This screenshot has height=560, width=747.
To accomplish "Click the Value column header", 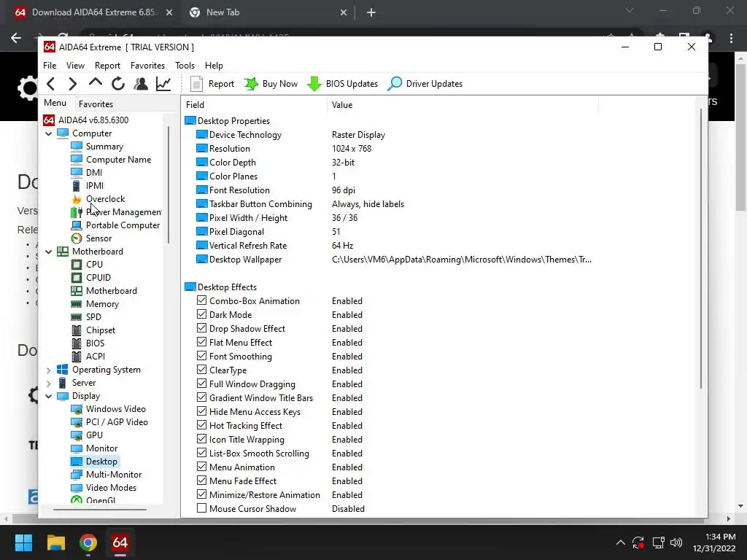I will (x=462, y=105).
